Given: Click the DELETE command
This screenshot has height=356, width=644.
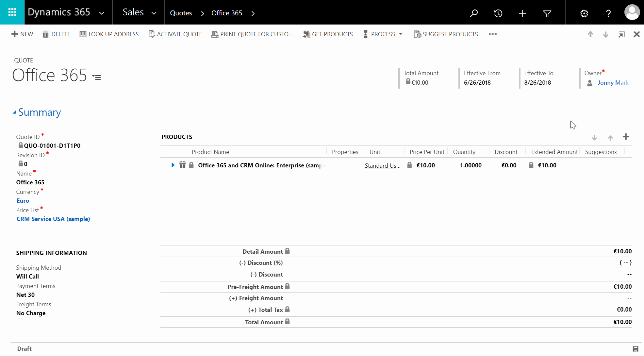Looking at the screenshot, I should 56,34.
